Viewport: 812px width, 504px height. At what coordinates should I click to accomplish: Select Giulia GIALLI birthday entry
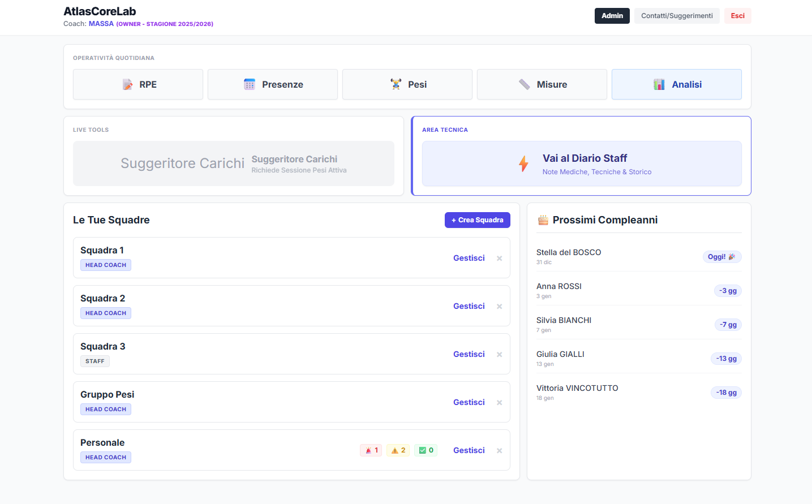tap(639, 359)
